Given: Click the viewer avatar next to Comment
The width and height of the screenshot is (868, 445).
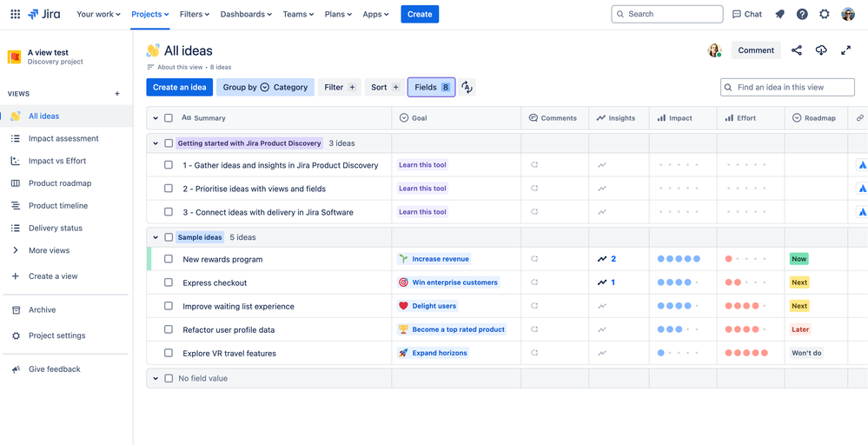Looking at the screenshot, I should pyautogui.click(x=715, y=50).
